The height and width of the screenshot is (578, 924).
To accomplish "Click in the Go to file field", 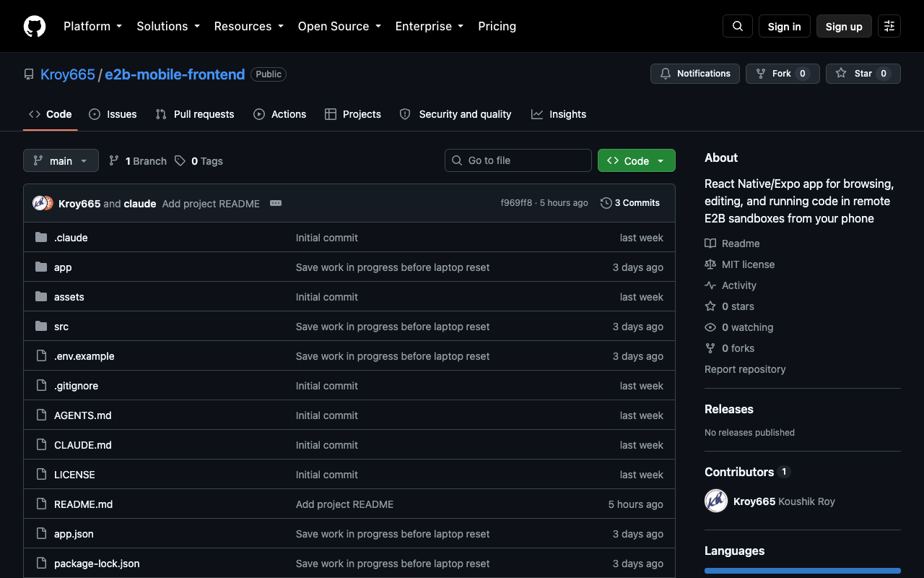I will (x=518, y=160).
